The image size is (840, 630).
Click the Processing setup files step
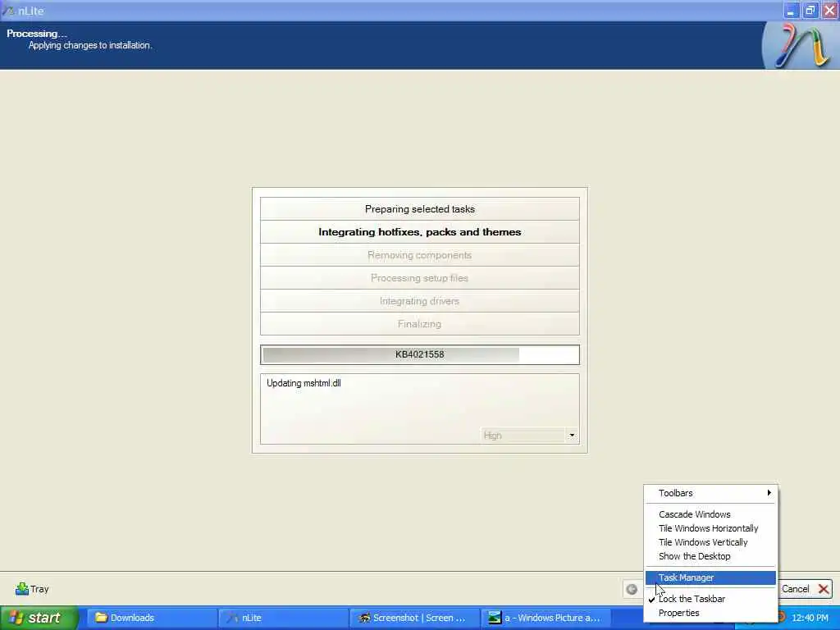[x=419, y=278]
